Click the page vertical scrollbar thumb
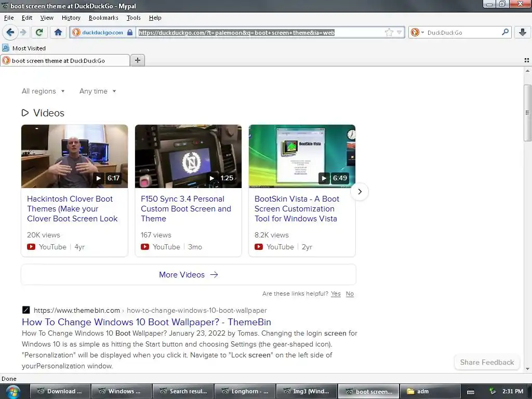This screenshot has width=532, height=399. click(x=527, y=113)
